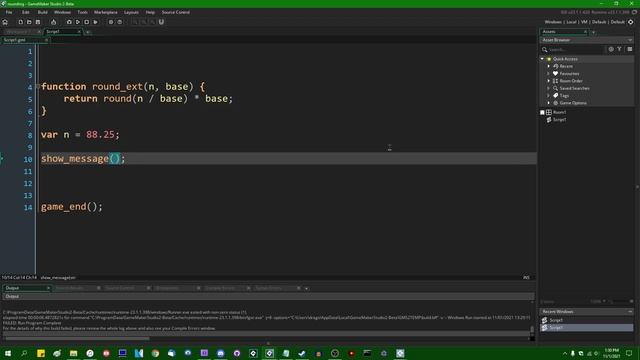Click the Stop toolbar icon
Image resolution: width=640 pixels, height=360 pixels.
click(87, 22)
